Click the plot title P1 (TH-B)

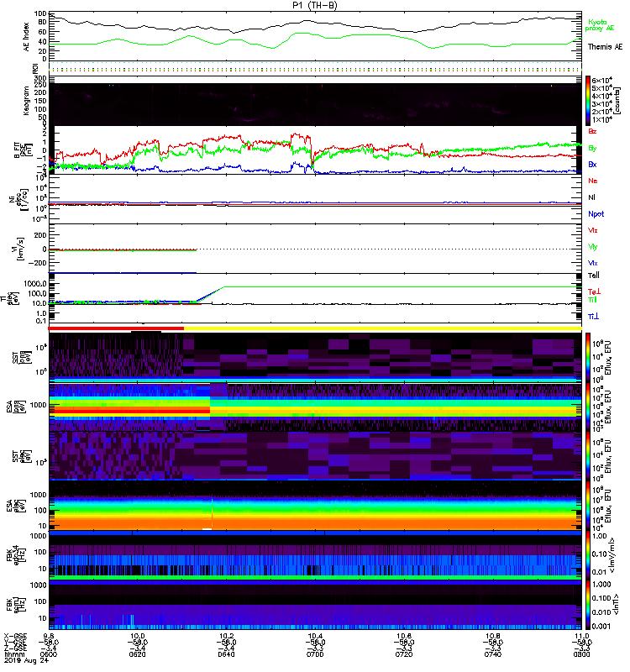pos(314,5)
